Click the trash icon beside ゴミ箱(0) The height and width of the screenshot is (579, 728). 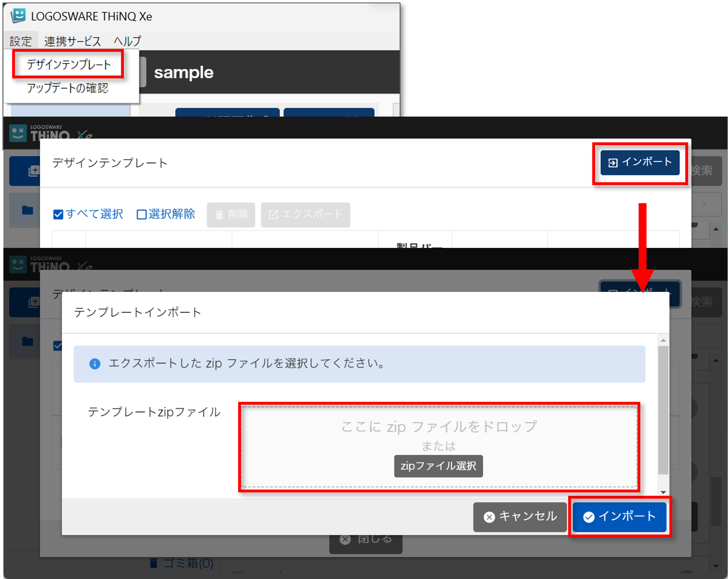pyautogui.click(x=154, y=563)
